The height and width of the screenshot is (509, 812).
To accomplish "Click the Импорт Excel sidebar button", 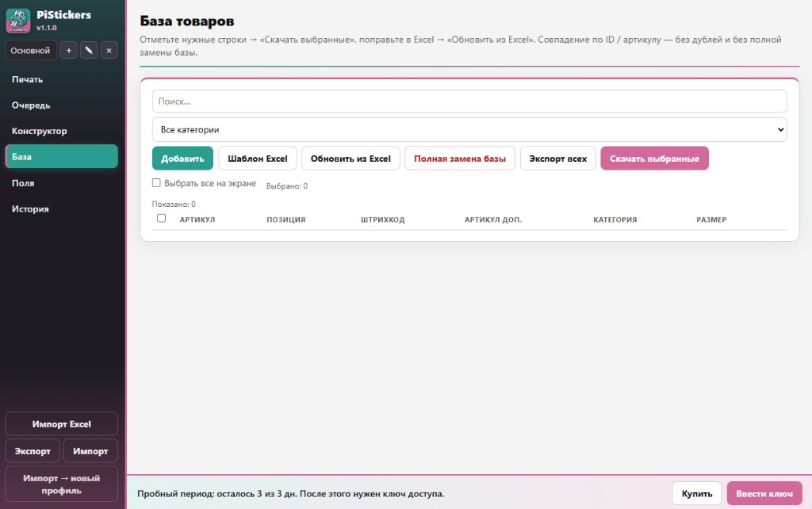I will 62,424.
